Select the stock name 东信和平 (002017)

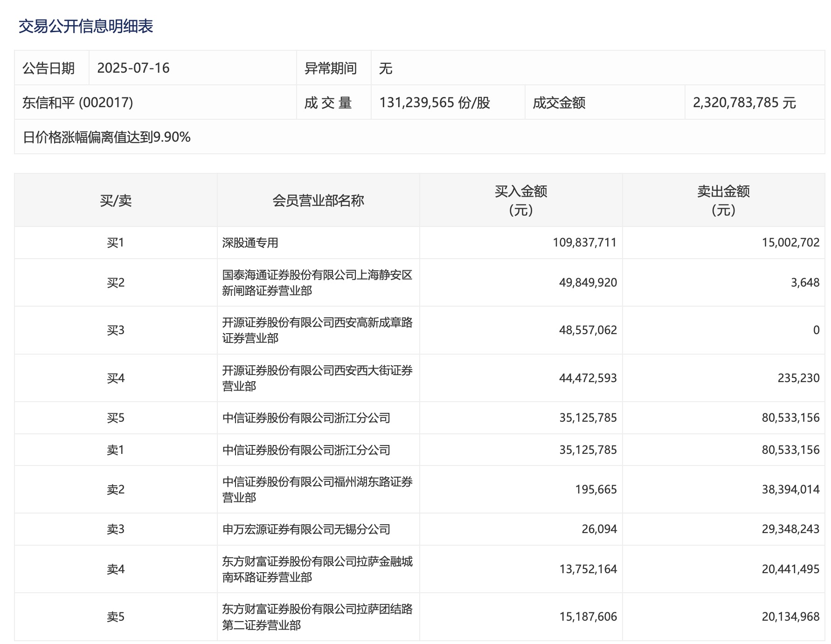(78, 103)
